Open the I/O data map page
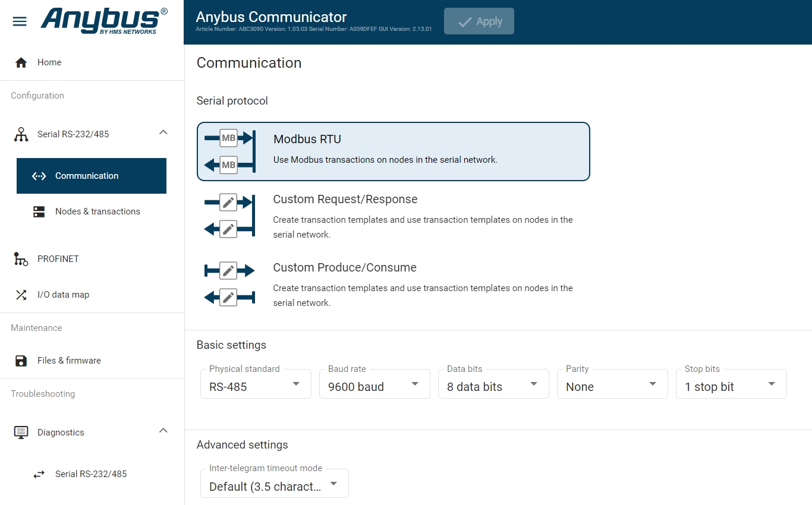Image resolution: width=812 pixels, height=505 pixels. [92, 295]
